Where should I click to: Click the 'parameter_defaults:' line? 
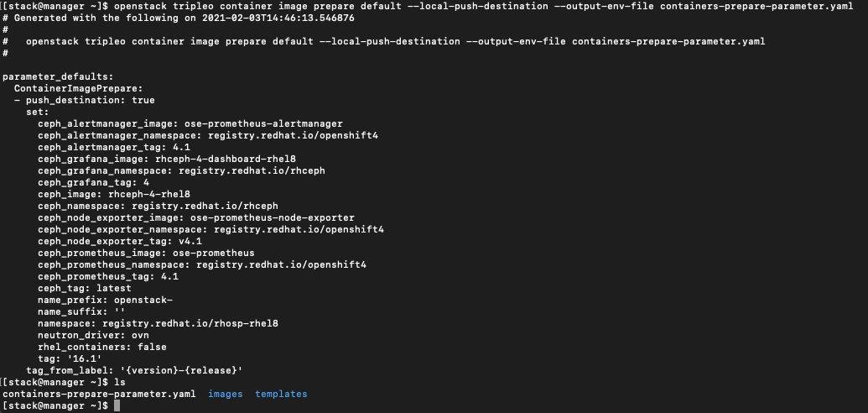(58, 77)
